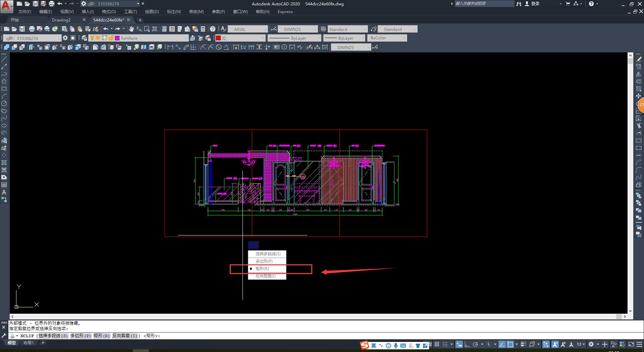Viewport: 644px width, 352px height.
Task: Toggle grid display in status bar
Action: 437,345
